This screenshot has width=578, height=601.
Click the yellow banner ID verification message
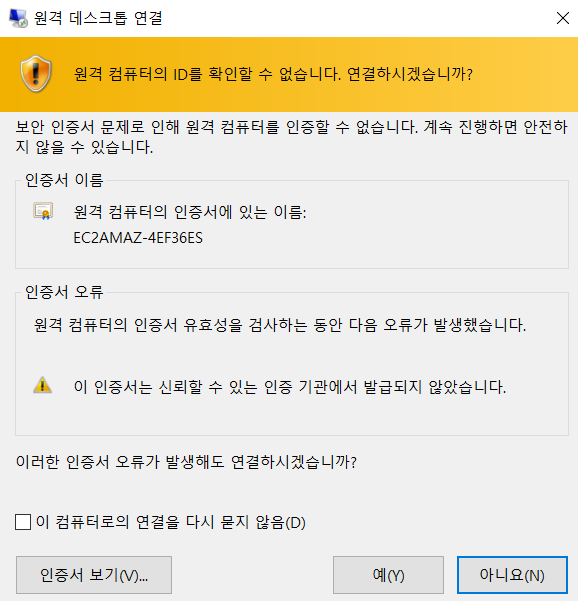click(x=273, y=74)
